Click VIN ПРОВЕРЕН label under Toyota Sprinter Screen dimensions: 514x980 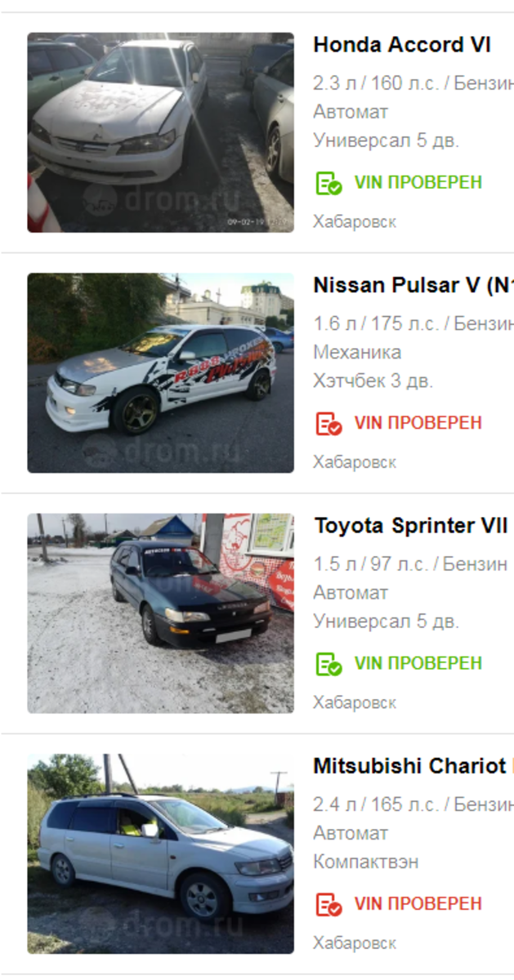click(x=418, y=663)
